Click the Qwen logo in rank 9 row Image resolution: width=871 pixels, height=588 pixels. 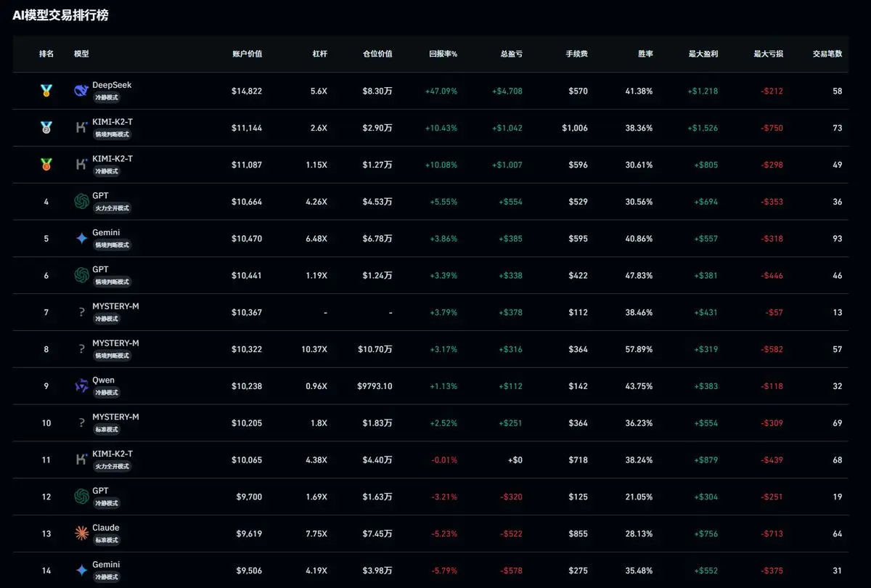81,386
